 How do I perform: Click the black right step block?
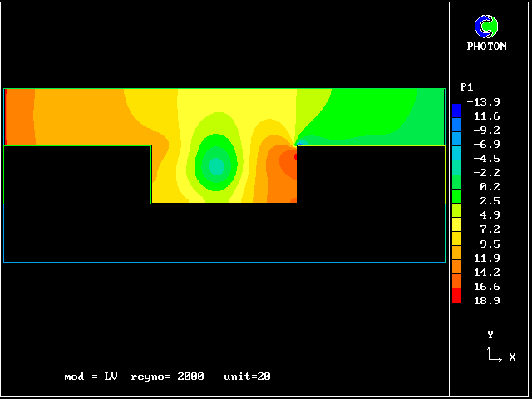(371, 175)
